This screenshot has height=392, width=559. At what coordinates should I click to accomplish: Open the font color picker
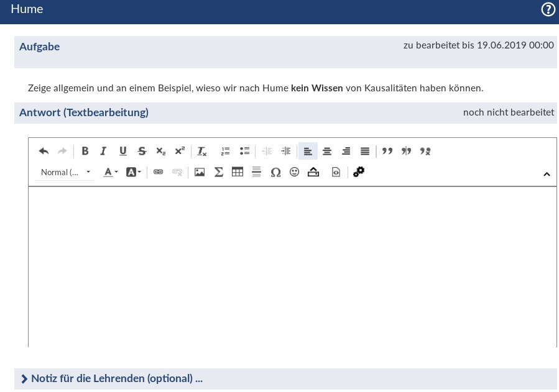point(110,172)
